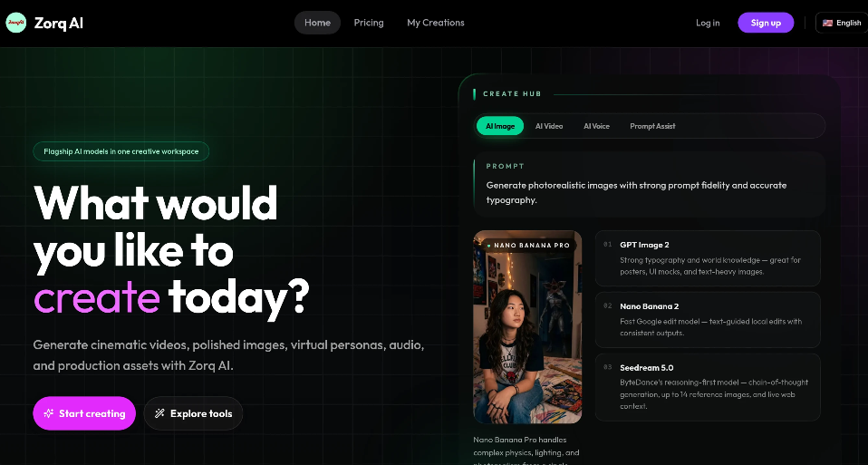Click the Explore tools button

193,413
